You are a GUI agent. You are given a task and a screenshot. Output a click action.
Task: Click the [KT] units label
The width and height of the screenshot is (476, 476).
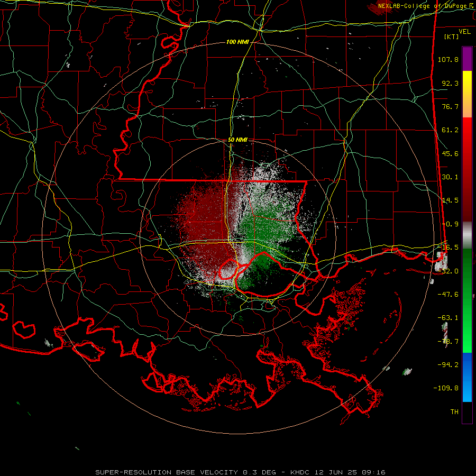tap(451, 36)
